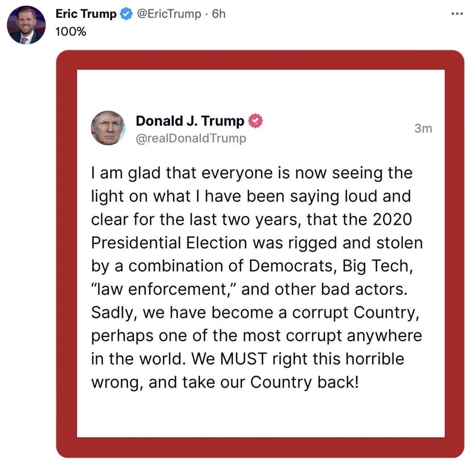Select the Donald J. Trump name
This screenshot has width=476, height=463.
tap(190, 121)
